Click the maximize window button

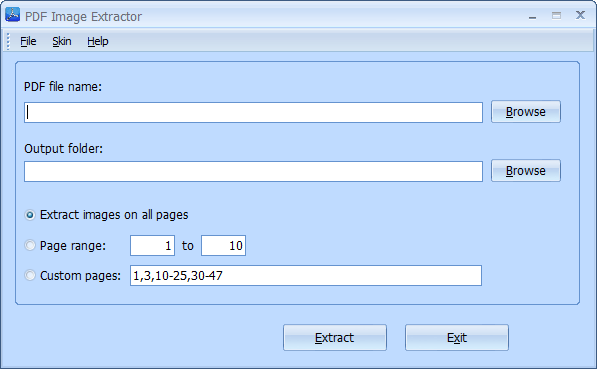pos(556,16)
